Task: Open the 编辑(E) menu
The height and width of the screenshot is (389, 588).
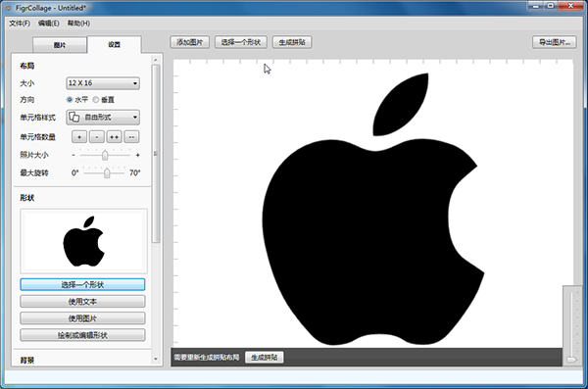Action: [x=49, y=24]
